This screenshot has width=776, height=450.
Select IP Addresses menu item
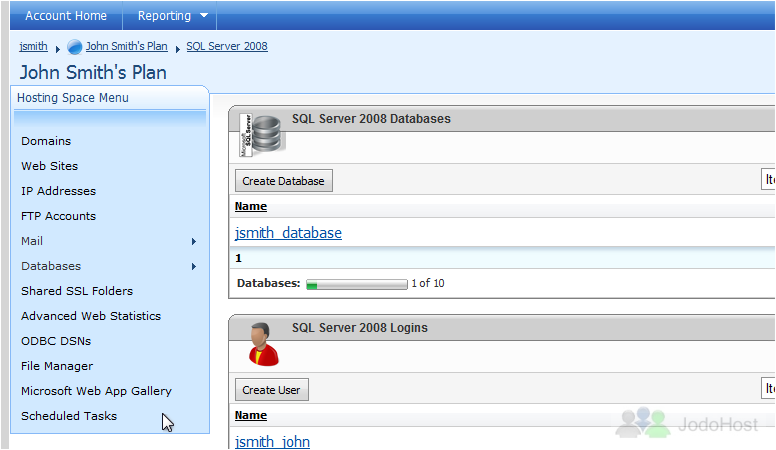pyautogui.click(x=58, y=191)
